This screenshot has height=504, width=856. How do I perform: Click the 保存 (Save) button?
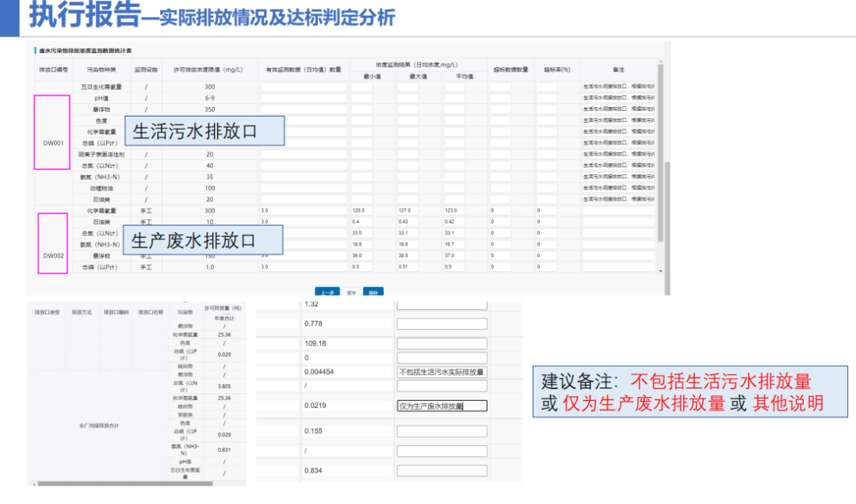point(373,292)
